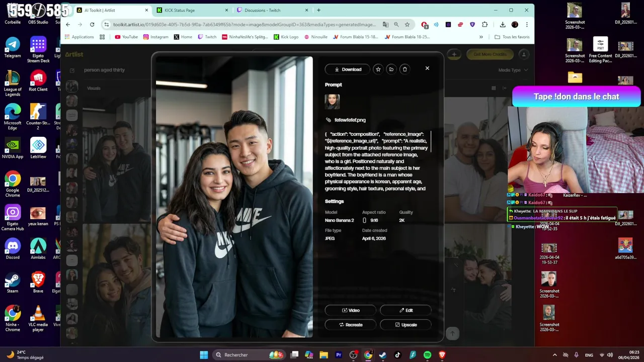Click the microphone tray icon

576,355
